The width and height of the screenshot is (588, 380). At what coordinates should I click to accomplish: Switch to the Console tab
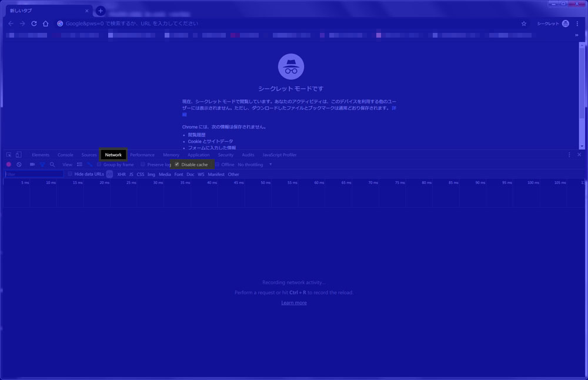[x=65, y=155]
